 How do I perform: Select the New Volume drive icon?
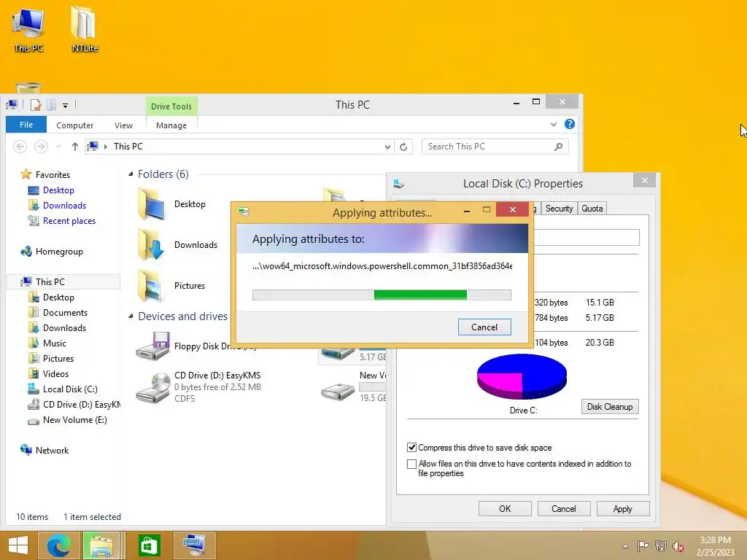[x=337, y=392]
